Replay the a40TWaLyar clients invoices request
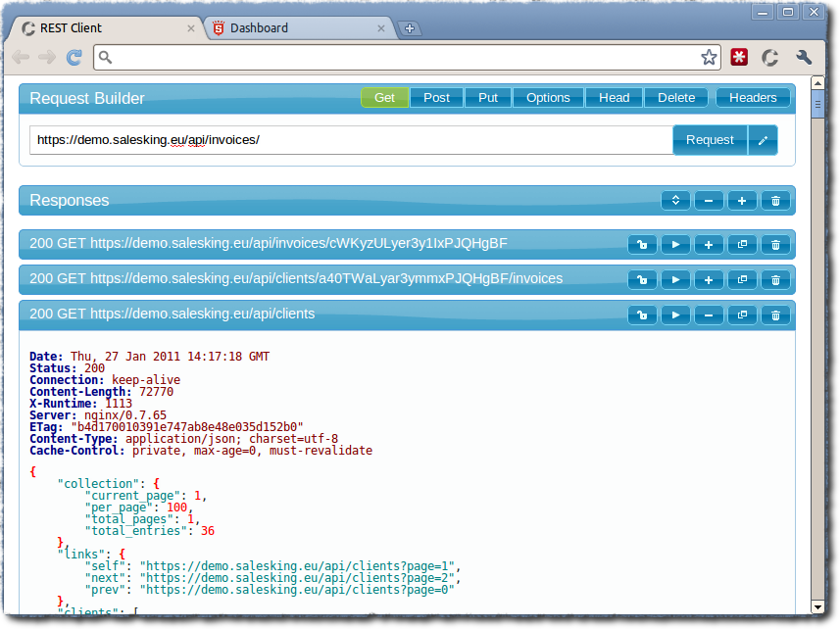The image size is (840, 629). click(x=675, y=279)
